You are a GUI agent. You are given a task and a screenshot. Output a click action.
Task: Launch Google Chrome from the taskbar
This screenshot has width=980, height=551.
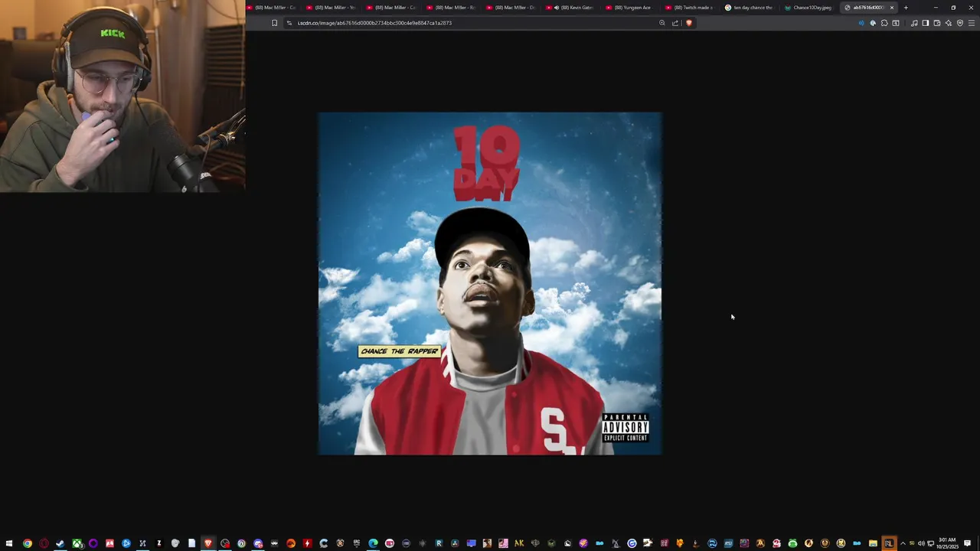click(x=28, y=543)
